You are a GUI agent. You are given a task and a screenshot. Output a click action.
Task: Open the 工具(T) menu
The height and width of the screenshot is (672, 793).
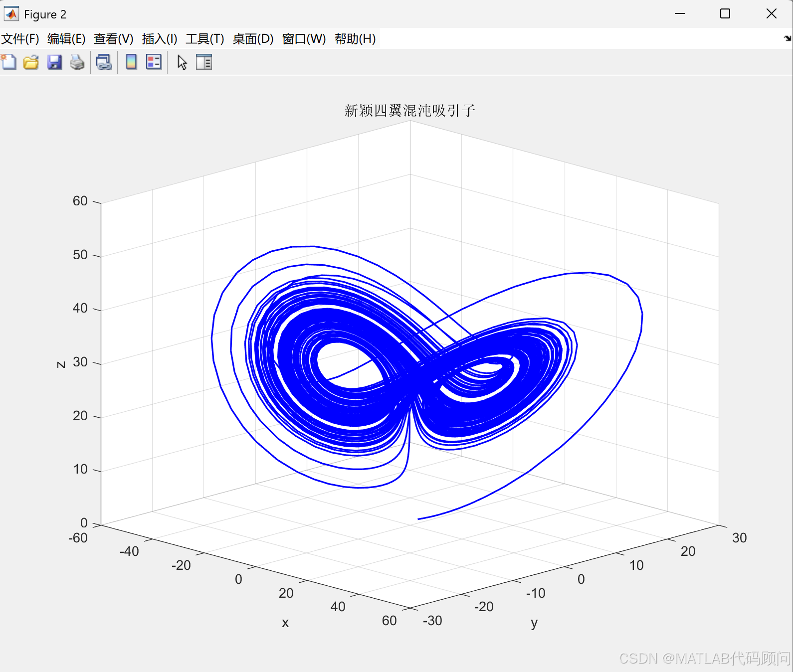click(x=205, y=39)
